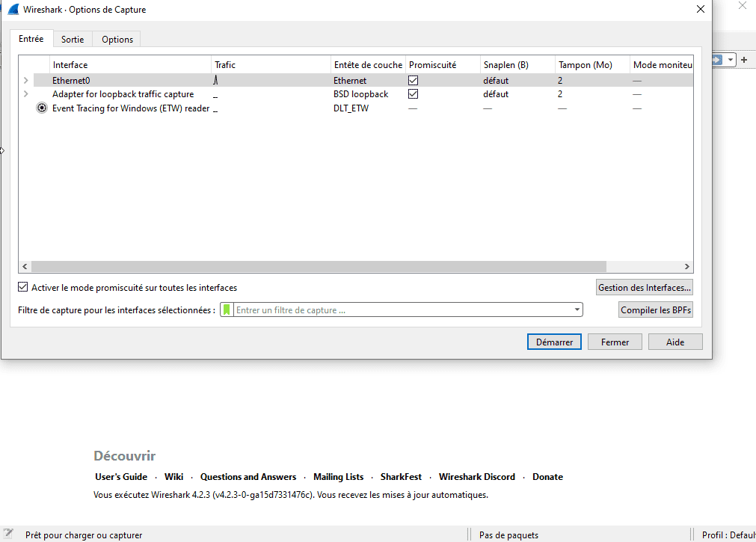Click the Fermer button
This screenshot has height=542, width=756.
pos(615,342)
